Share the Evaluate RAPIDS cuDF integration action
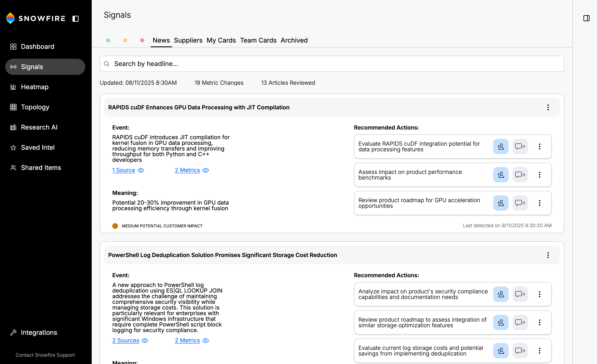This screenshot has height=364, width=597. point(520,146)
